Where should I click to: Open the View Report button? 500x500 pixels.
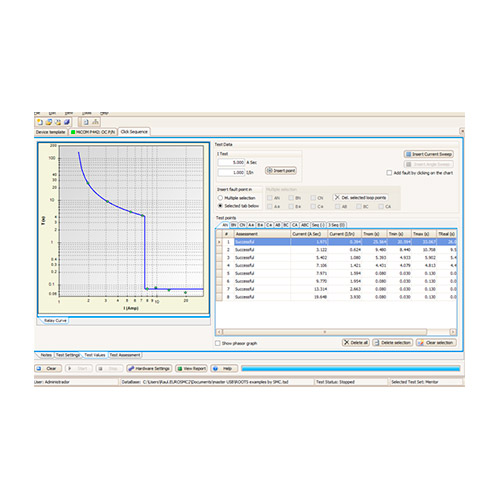coord(192,368)
